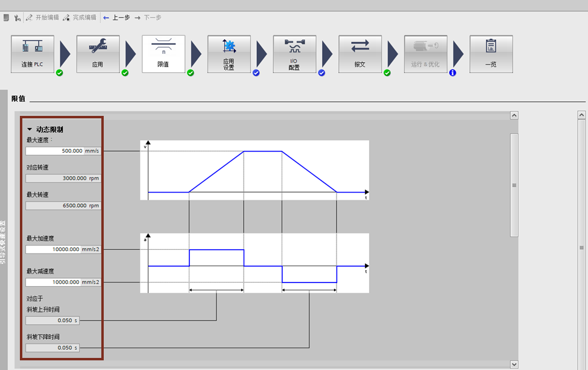Open the 应用设置 step
The image size is (588, 370).
coord(229,54)
